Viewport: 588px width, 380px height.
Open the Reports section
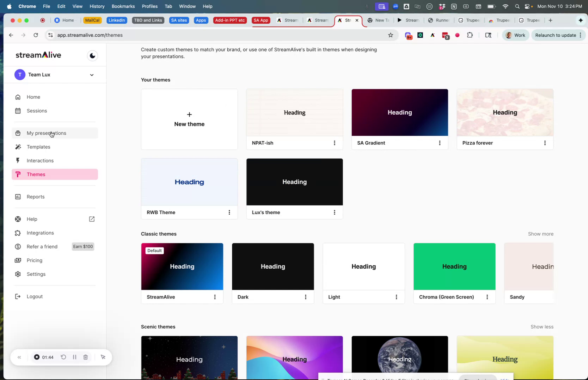point(35,197)
